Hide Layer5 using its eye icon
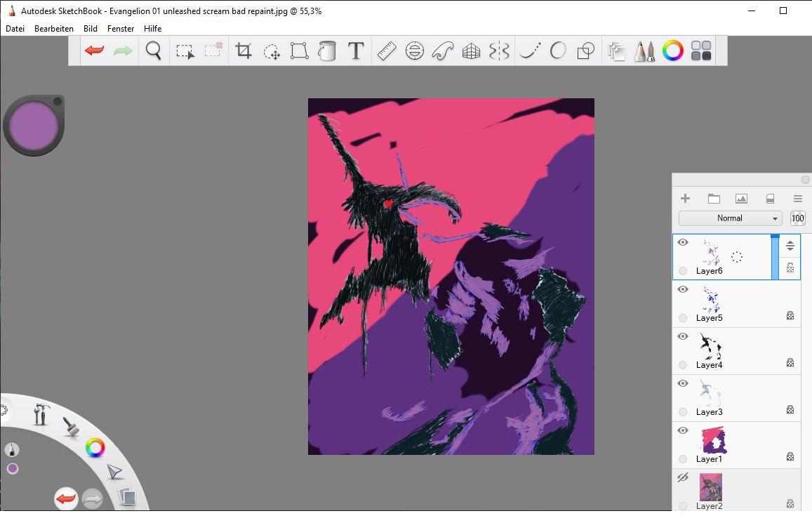The width and height of the screenshot is (812, 530). click(x=683, y=289)
